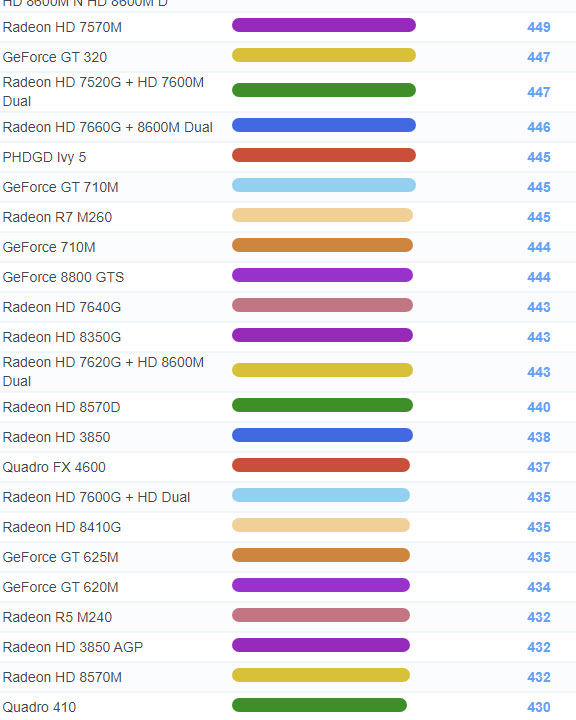Open the 438 benchmark score
576x720 pixels.
coord(539,437)
